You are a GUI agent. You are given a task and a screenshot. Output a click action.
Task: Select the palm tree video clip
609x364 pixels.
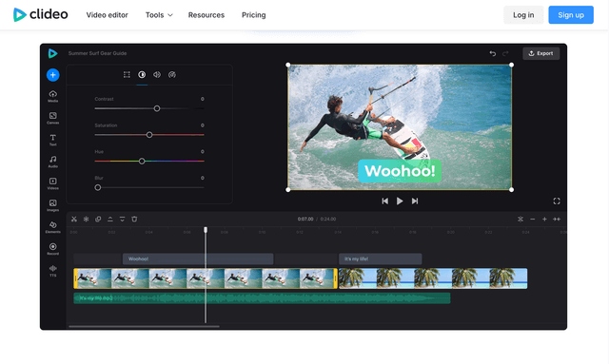pyautogui.click(x=433, y=278)
